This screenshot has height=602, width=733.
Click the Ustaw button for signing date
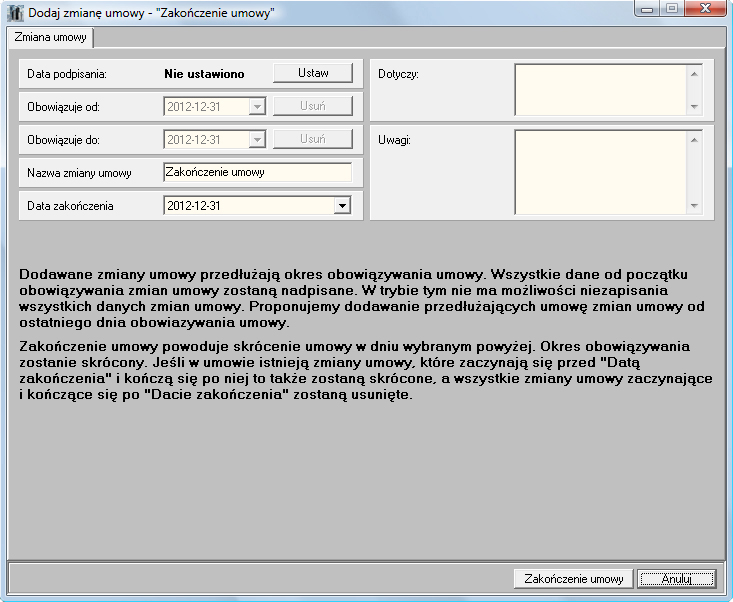313,73
